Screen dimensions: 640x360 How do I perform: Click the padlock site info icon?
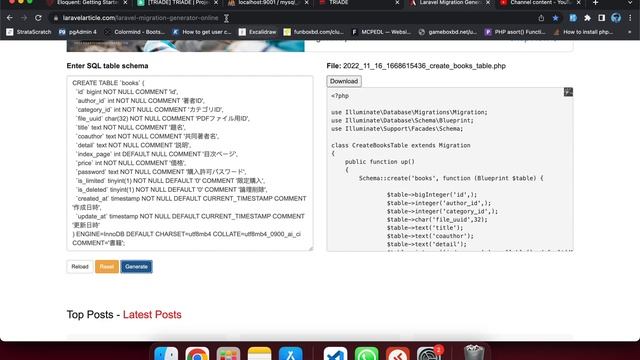coord(56,18)
